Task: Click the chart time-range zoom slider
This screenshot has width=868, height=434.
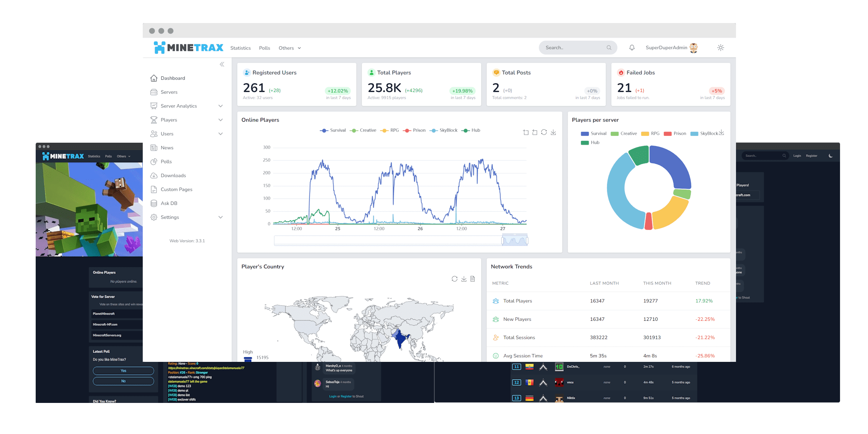Action: pyautogui.click(x=515, y=241)
